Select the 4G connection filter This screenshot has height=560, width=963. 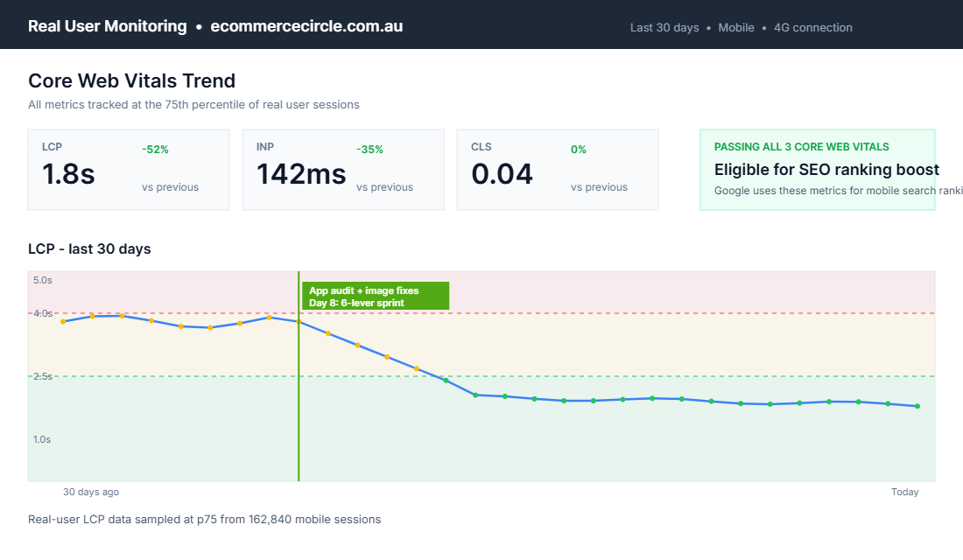point(813,28)
